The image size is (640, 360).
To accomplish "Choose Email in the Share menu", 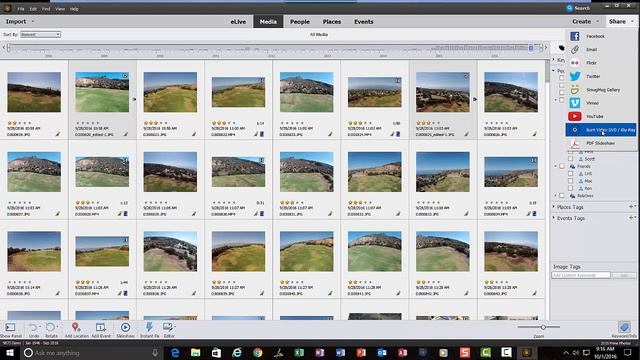I will click(x=601, y=49).
